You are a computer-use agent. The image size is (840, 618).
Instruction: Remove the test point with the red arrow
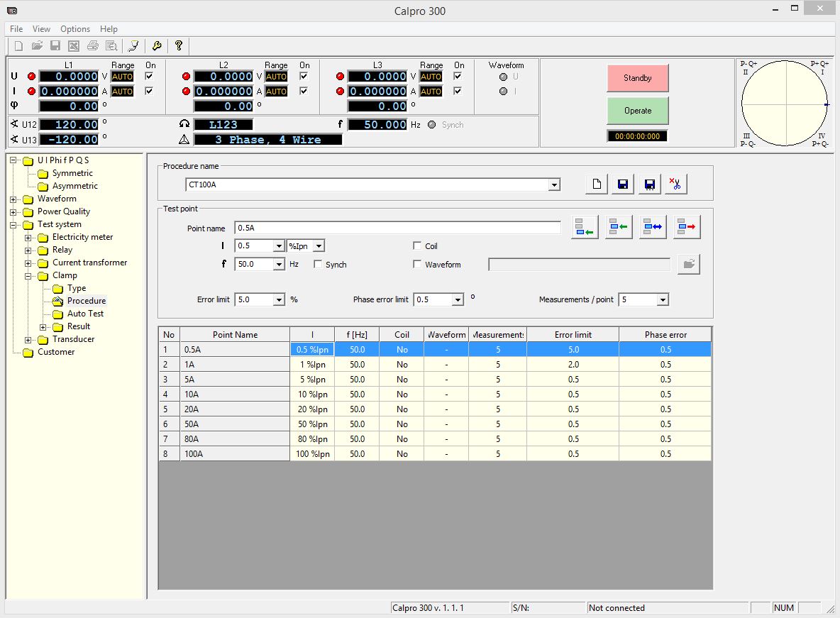(686, 227)
